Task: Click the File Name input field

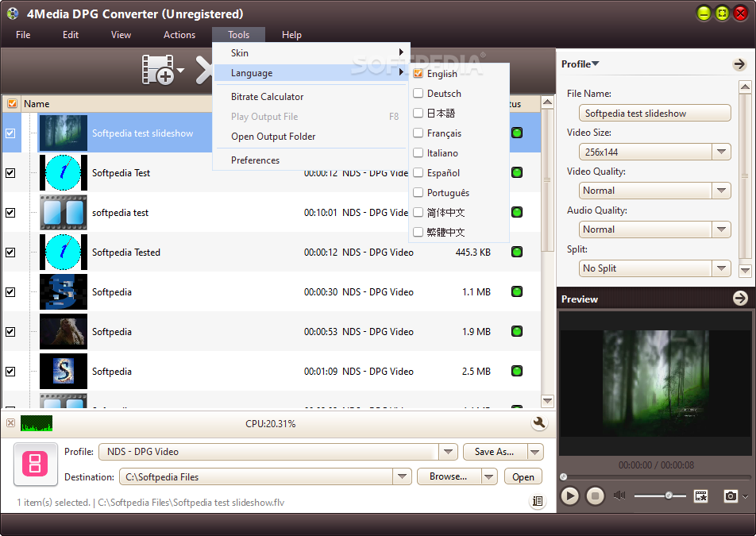Action: [x=654, y=114]
